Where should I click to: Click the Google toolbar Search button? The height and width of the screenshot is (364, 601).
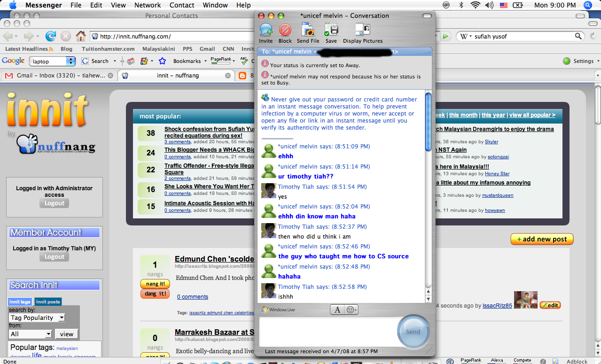95,61
